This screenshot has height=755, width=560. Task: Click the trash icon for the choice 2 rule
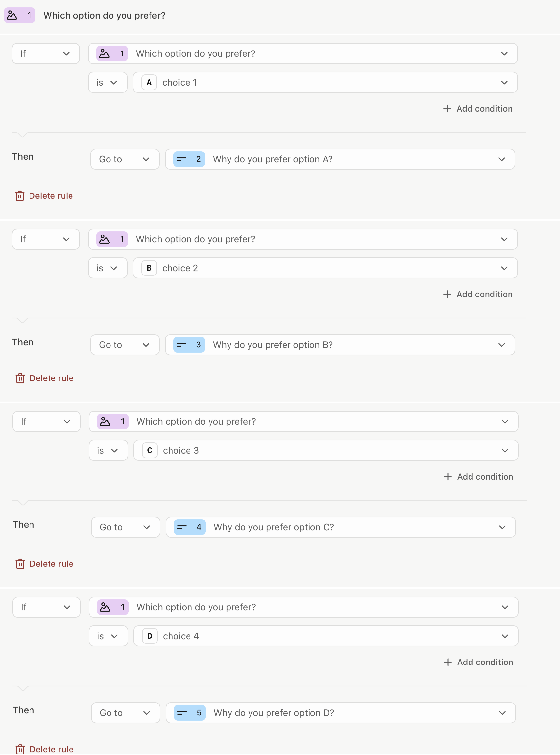click(x=20, y=378)
